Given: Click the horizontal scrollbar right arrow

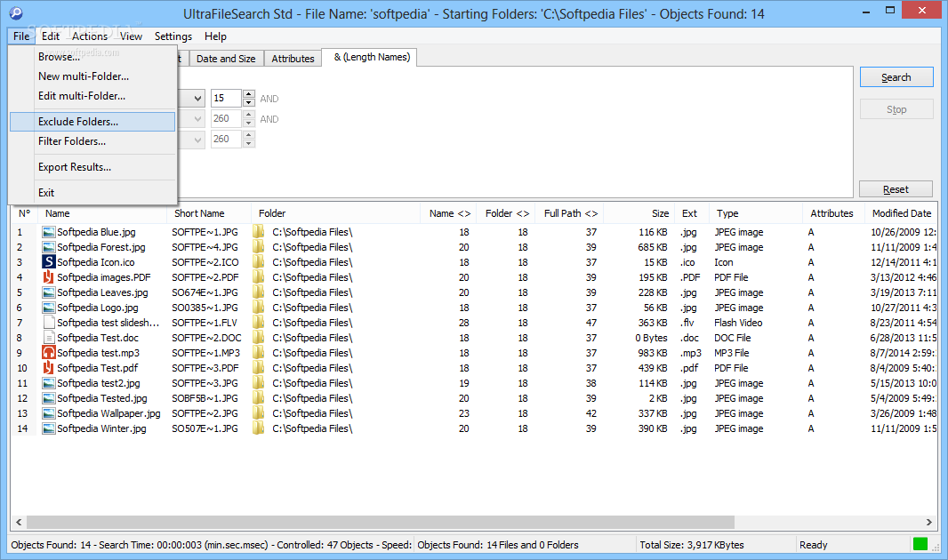Looking at the screenshot, I should point(928,522).
